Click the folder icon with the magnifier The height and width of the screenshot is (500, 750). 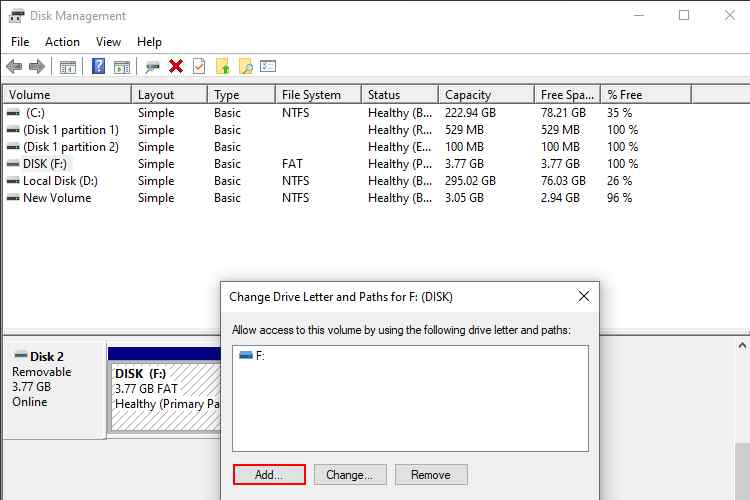245,67
